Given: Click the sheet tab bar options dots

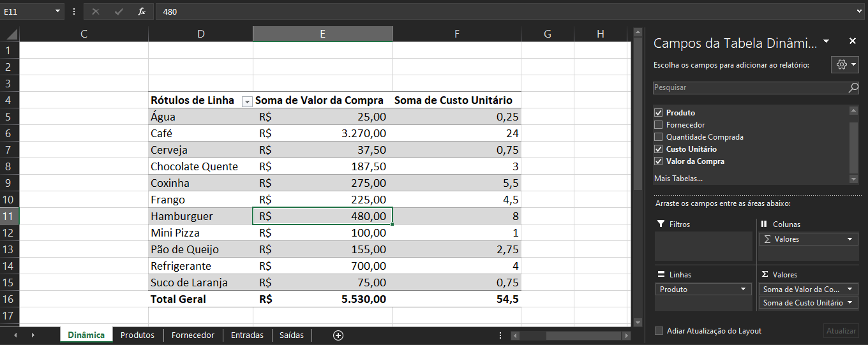Looking at the screenshot, I should 500,335.
